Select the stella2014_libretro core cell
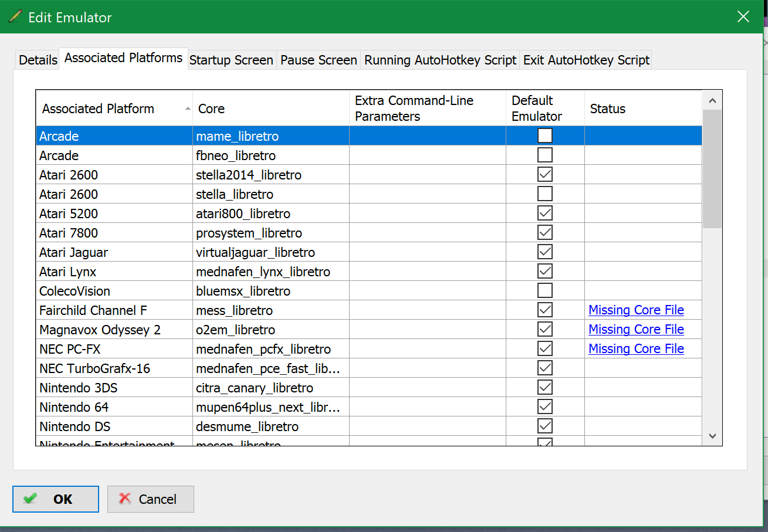This screenshot has width=768, height=532. 271,175
